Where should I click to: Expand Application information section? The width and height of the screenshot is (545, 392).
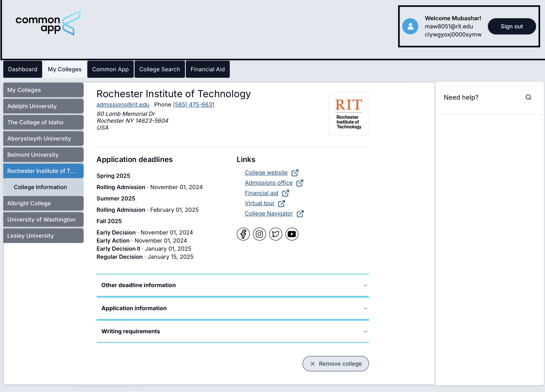tap(233, 308)
